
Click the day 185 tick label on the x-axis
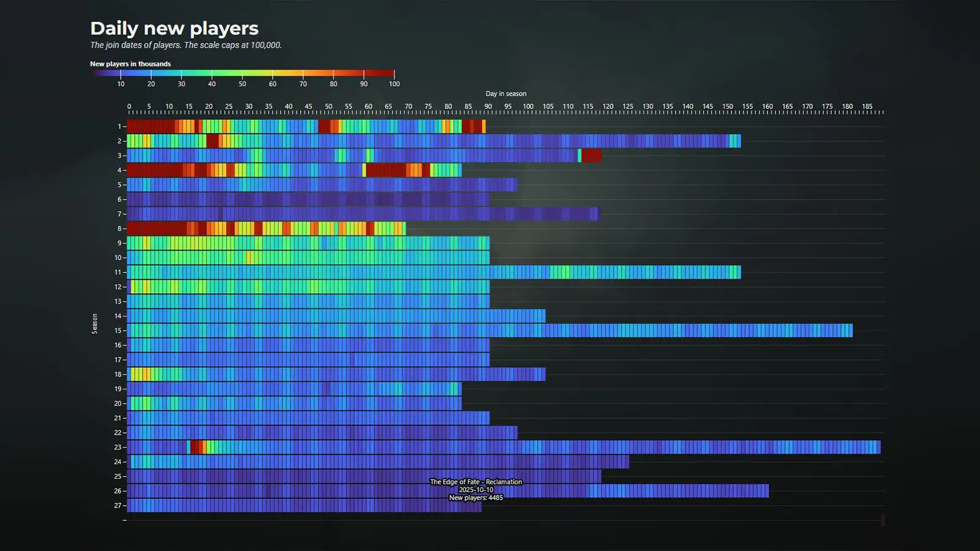pos(867,107)
